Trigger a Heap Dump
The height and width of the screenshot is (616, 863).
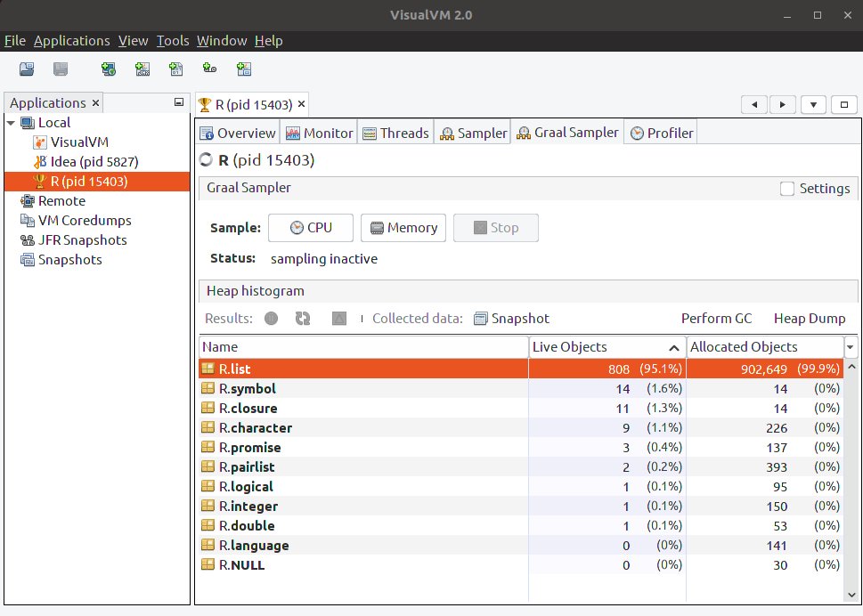[810, 318]
